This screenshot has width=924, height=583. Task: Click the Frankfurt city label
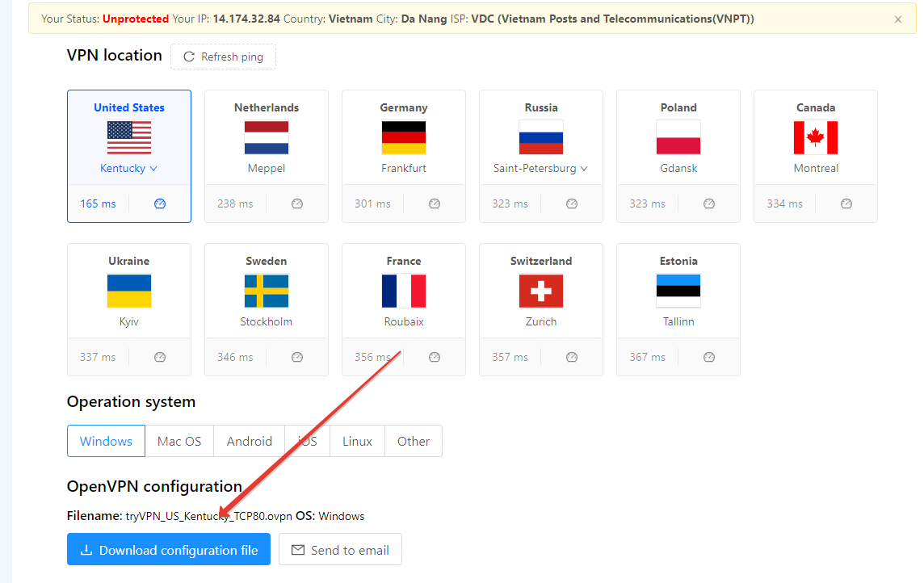pyautogui.click(x=404, y=169)
